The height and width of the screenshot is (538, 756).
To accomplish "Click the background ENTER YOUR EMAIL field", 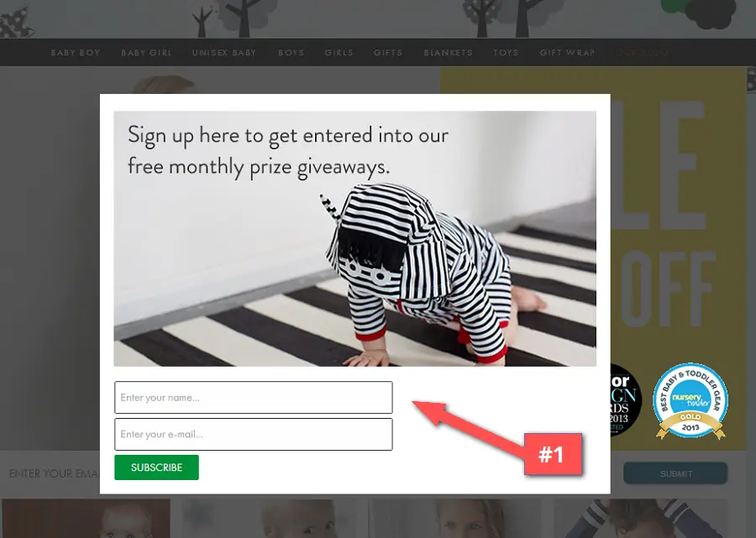I will point(53,473).
